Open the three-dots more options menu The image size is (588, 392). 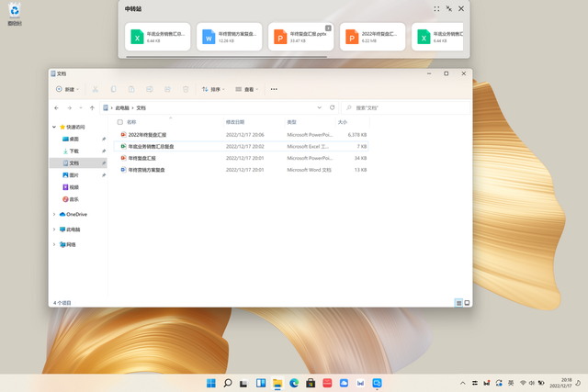[274, 89]
